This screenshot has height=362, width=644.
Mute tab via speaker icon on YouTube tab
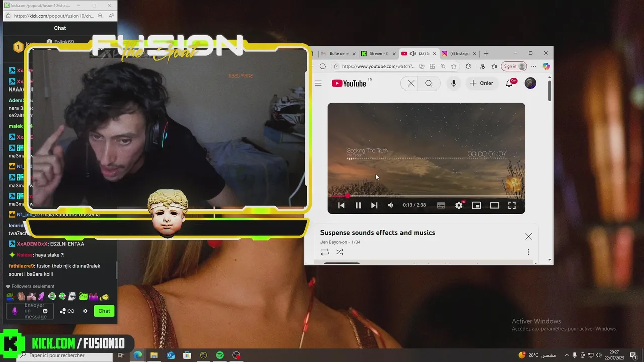tap(413, 53)
